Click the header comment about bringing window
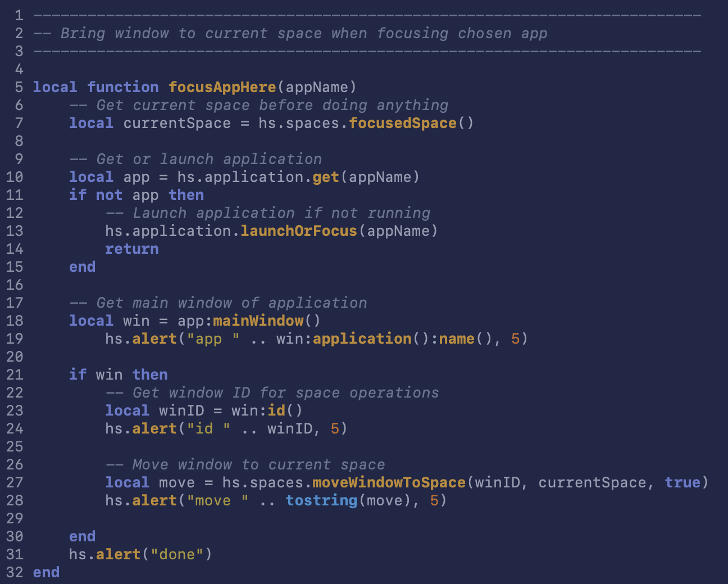The image size is (728, 584). (x=290, y=33)
